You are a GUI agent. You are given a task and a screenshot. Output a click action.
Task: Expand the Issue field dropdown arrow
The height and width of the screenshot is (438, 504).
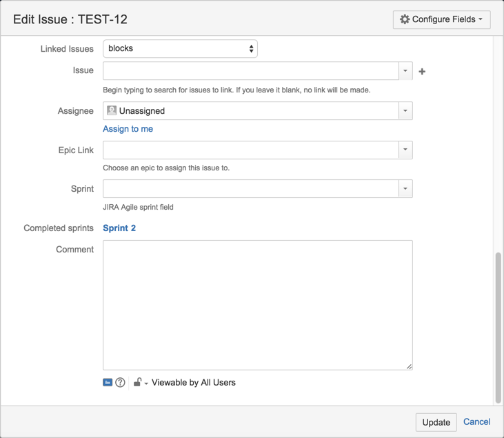point(405,71)
